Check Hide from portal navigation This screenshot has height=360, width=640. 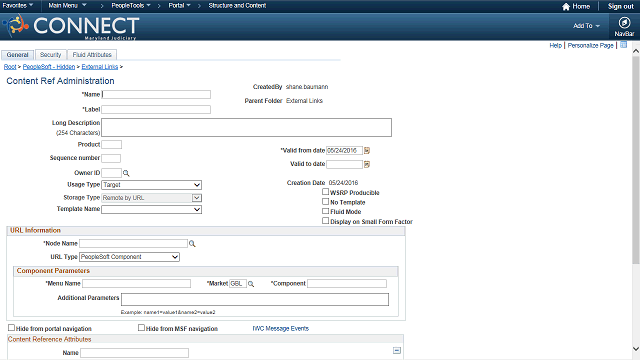click(11, 328)
